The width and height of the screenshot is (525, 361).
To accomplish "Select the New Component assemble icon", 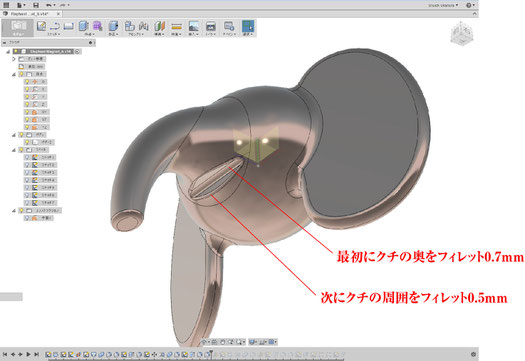I will pyautogui.click(x=130, y=26).
